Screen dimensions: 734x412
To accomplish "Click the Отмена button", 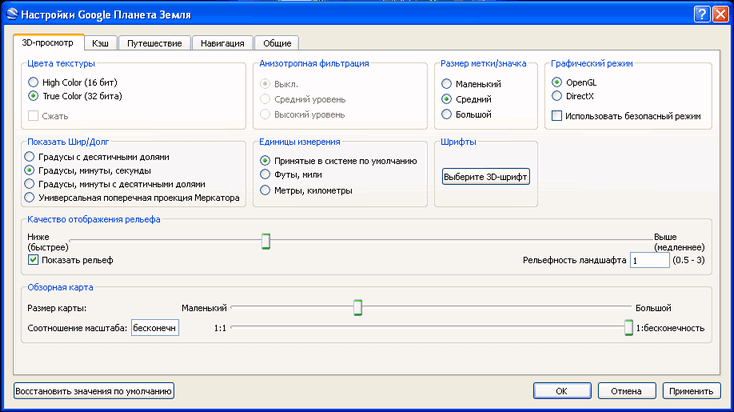I will click(626, 391).
